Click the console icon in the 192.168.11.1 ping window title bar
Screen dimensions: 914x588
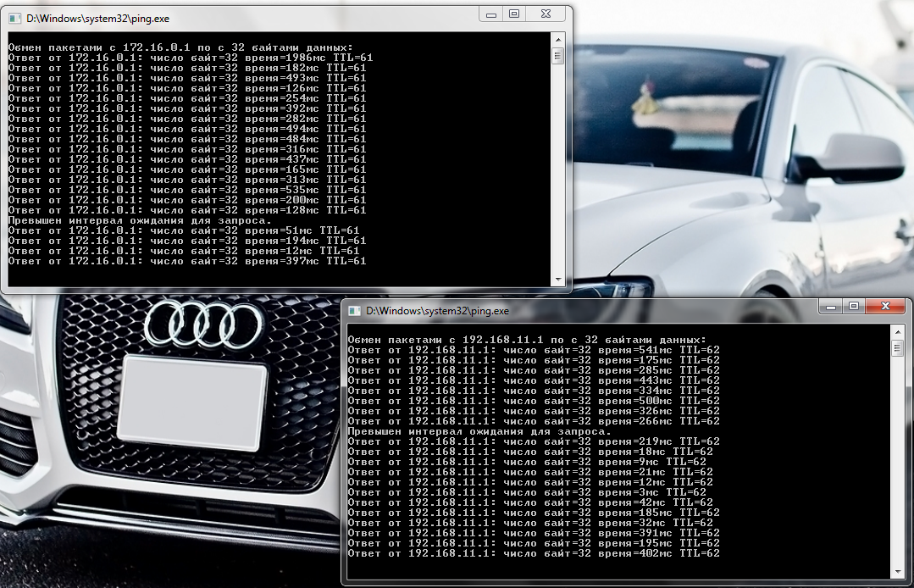pos(354,311)
